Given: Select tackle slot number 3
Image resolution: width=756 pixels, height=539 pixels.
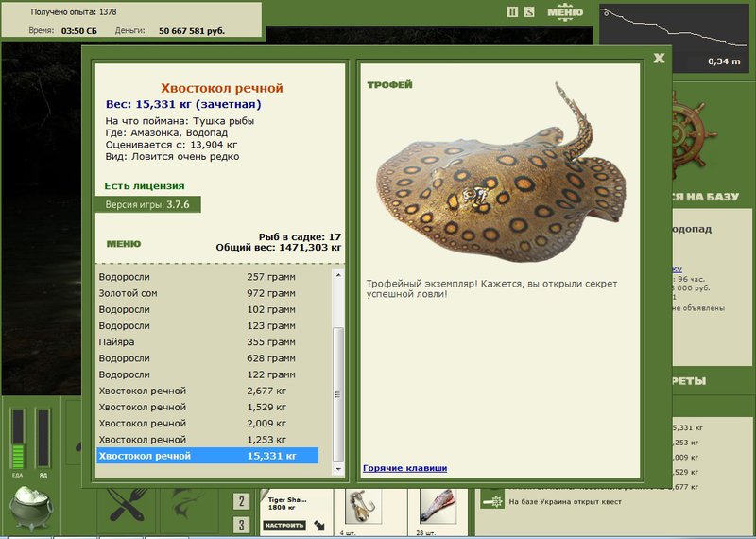Looking at the screenshot, I should (241, 525).
